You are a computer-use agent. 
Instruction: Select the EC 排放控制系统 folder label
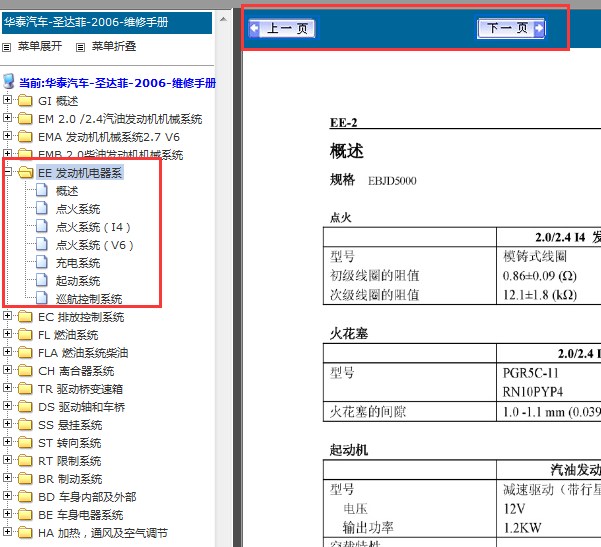tap(81, 317)
